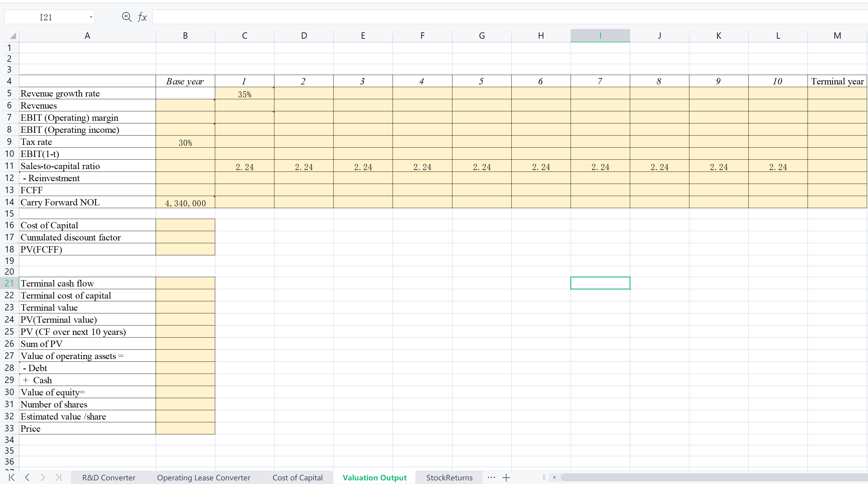This screenshot has height=484, width=868.
Task: Add a new sheet with plus icon
Action: [506, 477]
